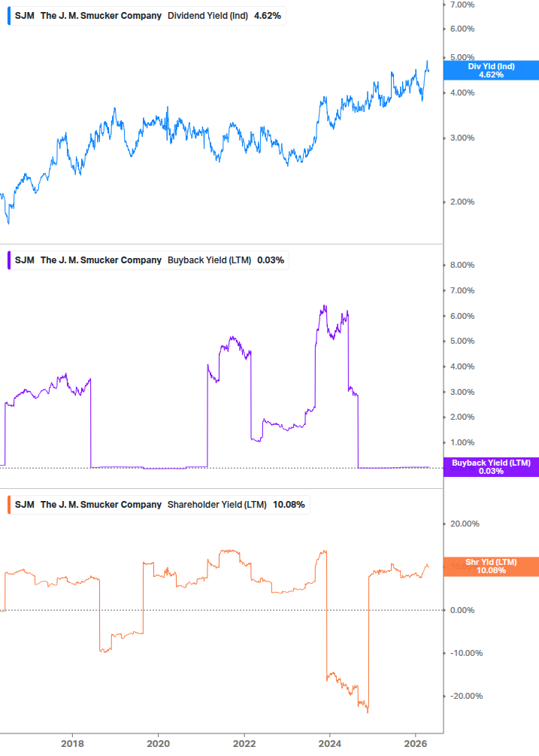Click the blue color bar of Dividend Yield legend

point(9,16)
